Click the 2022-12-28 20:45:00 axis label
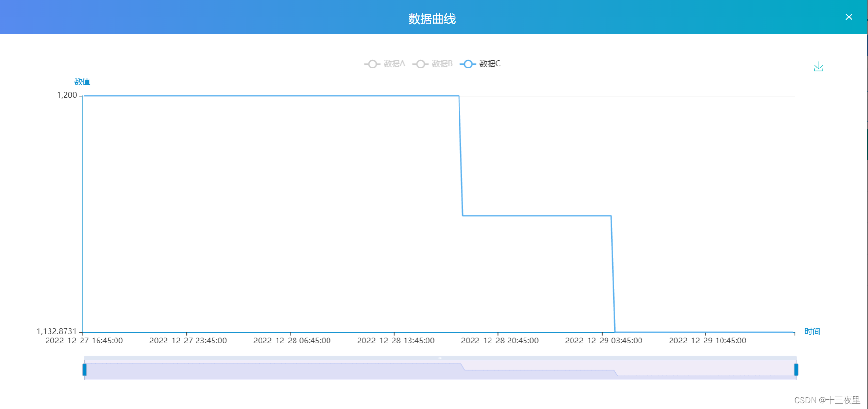 (x=500, y=341)
